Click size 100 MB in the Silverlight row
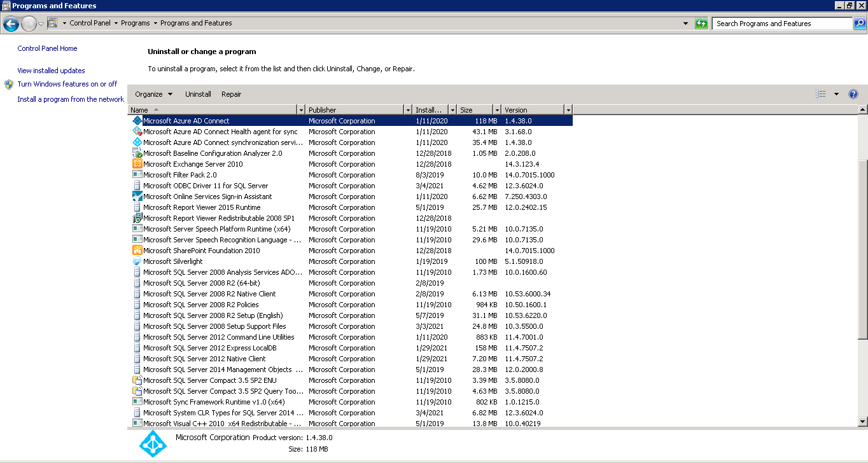 tap(486, 261)
